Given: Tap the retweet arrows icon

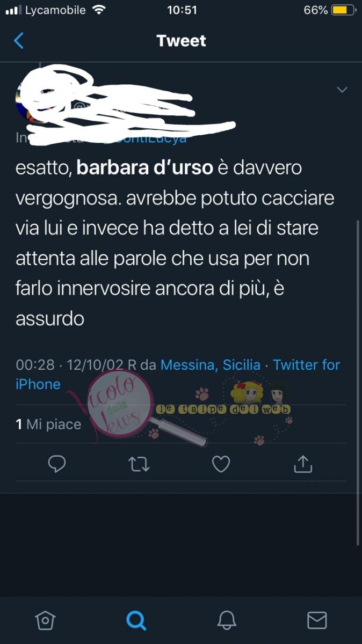Looking at the screenshot, I should pos(139,464).
